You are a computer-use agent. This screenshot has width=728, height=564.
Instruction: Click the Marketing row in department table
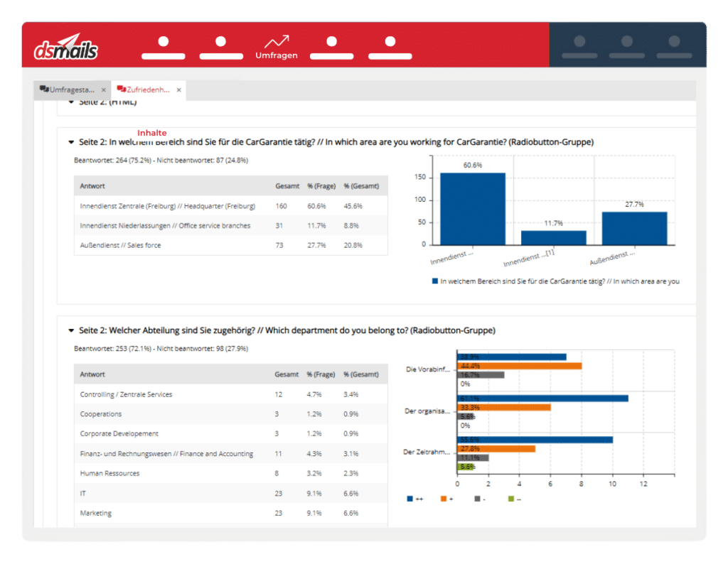230,513
